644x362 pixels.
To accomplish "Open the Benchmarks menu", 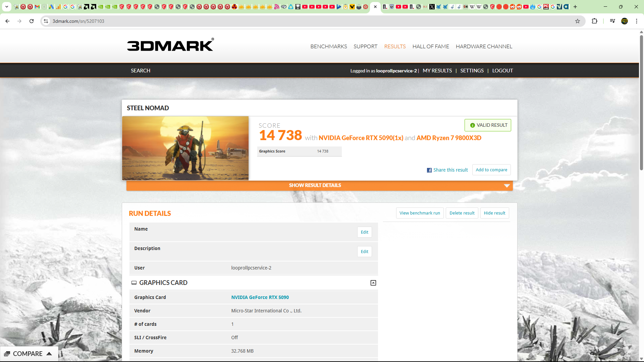I will coord(328,47).
